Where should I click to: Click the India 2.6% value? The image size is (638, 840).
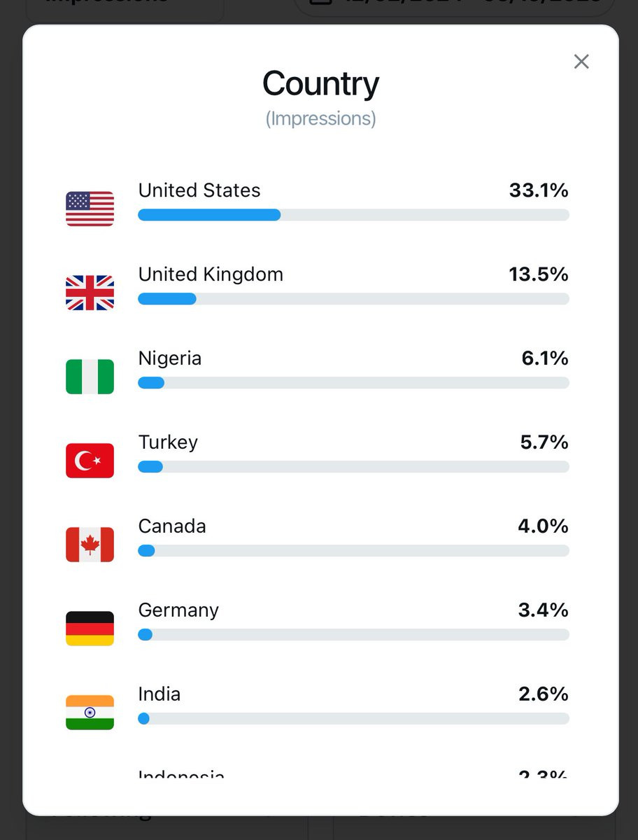point(543,694)
